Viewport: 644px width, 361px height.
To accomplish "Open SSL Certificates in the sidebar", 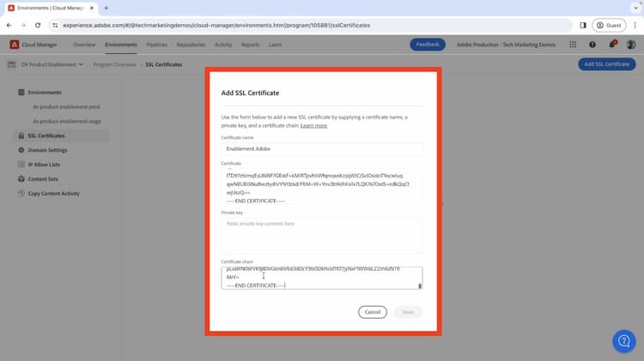I will [x=62, y=135].
